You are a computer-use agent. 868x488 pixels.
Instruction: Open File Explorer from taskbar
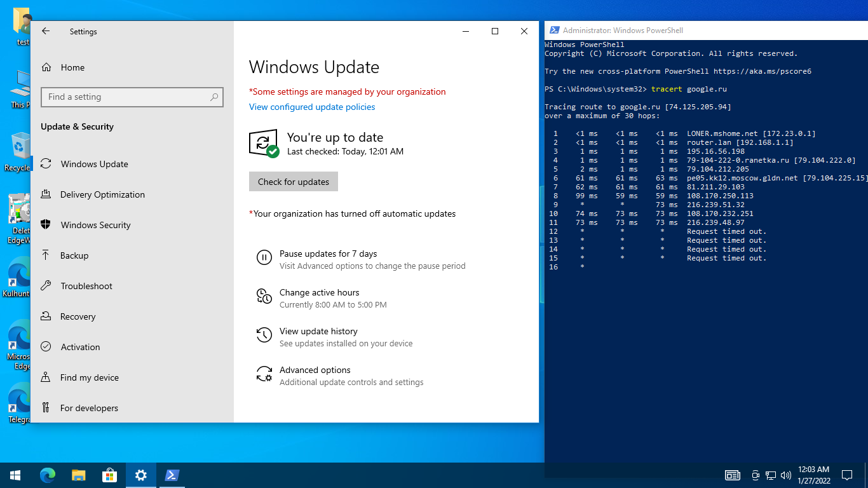78,475
